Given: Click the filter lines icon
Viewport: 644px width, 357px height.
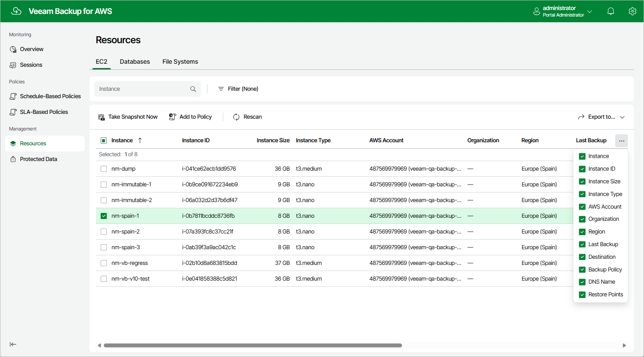Looking at the screenshot, I should [221, 89].
